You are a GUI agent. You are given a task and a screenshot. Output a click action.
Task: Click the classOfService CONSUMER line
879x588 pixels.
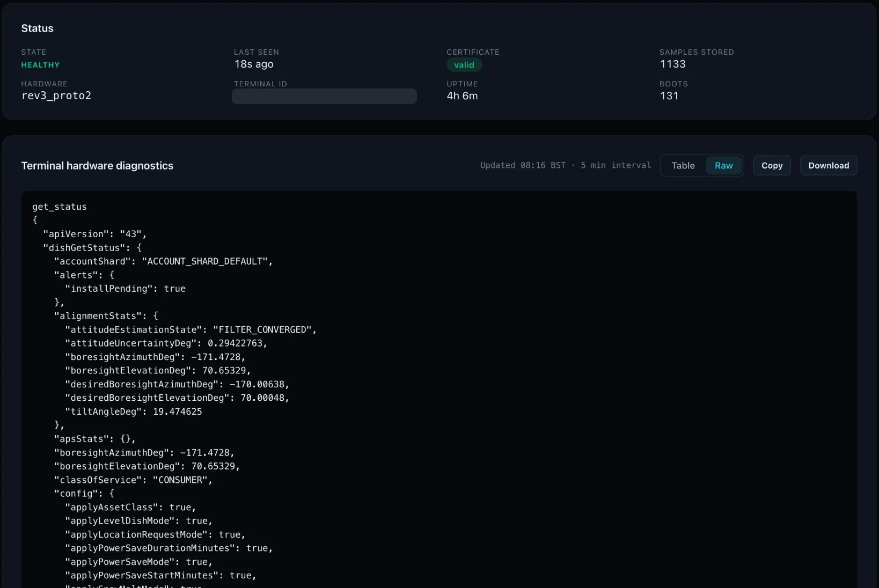coord(134,480)
